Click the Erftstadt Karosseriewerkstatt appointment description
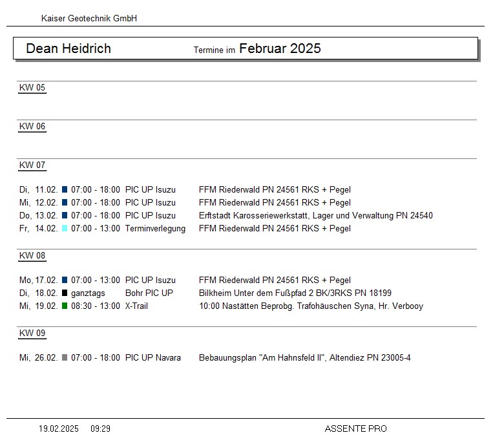 coord(315,216)
